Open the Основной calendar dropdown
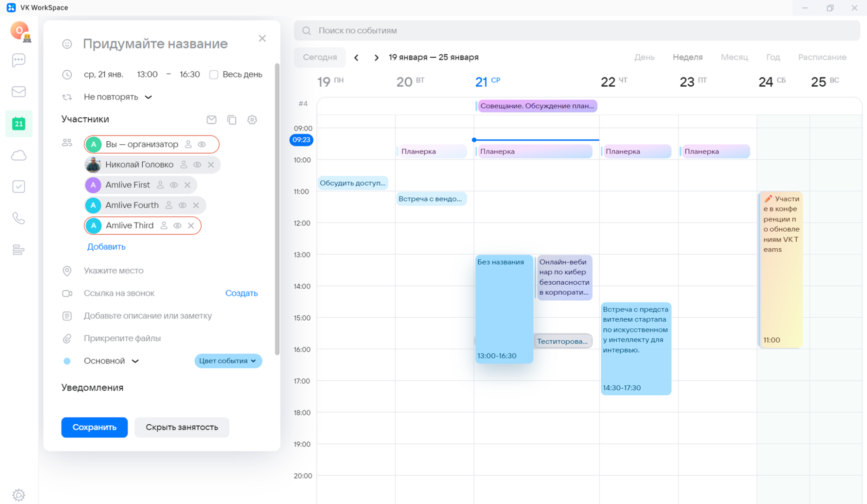867x504 pixels. pos(111,361)
